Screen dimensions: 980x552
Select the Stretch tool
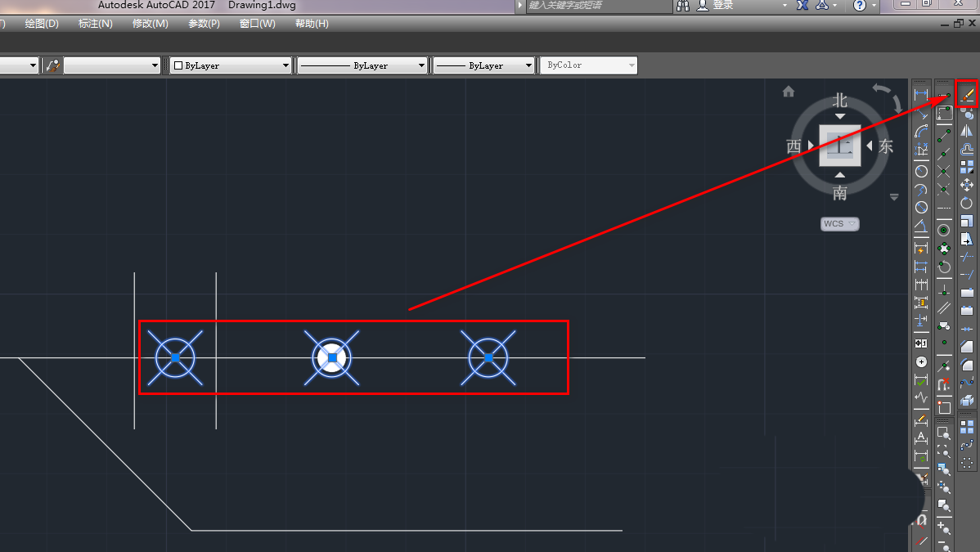tap(967, 240)
